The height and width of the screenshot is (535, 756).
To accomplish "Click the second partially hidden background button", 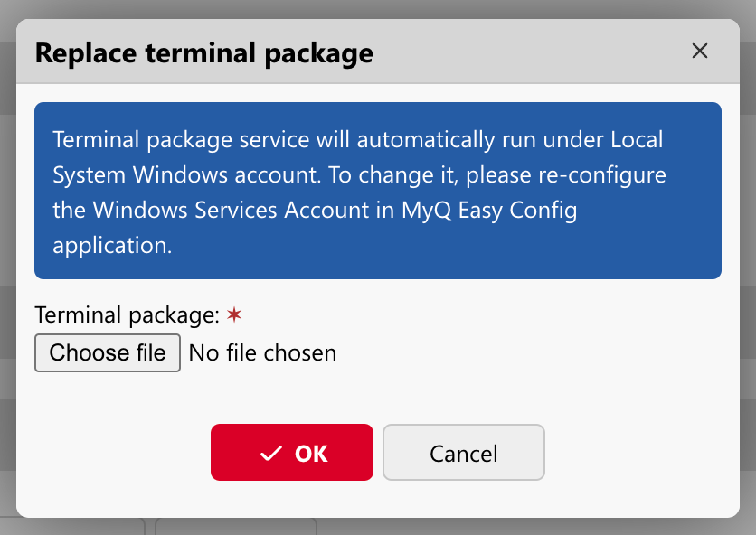I will [x=235, y=526].
